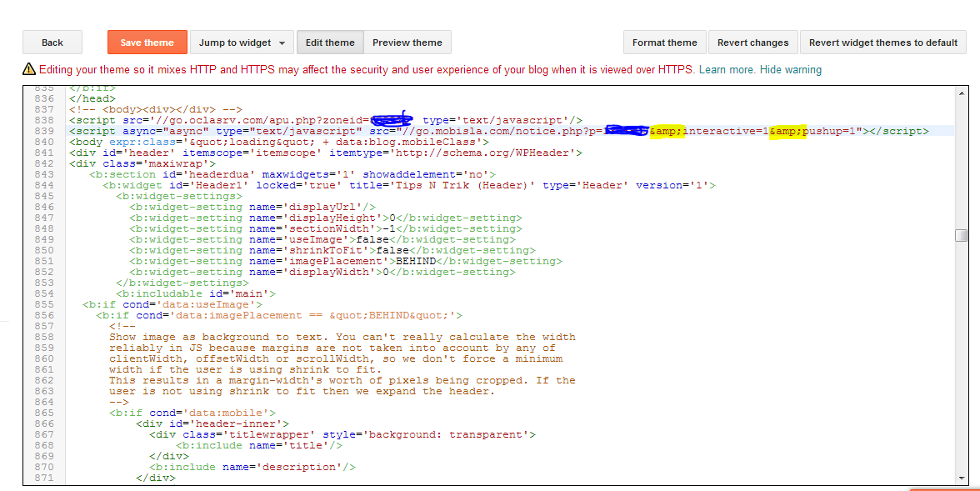Click the Back button
This screenshot has height=491, width=980.
tap(52, 43)
